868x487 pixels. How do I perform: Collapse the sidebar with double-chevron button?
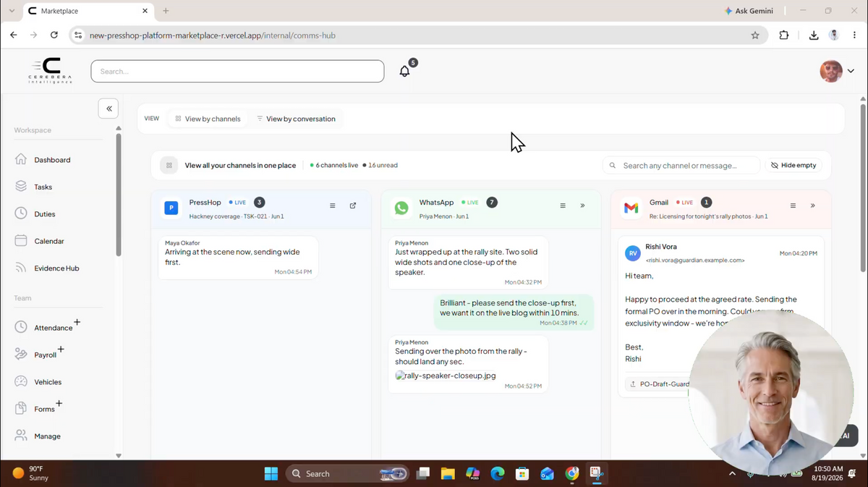(x=109, y=109)
